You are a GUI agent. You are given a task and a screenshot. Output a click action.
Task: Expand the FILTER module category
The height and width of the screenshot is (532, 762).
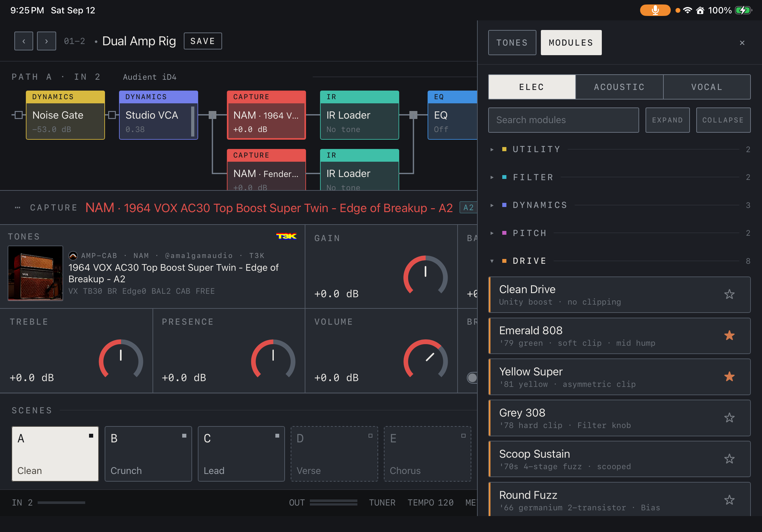(619, 177)
